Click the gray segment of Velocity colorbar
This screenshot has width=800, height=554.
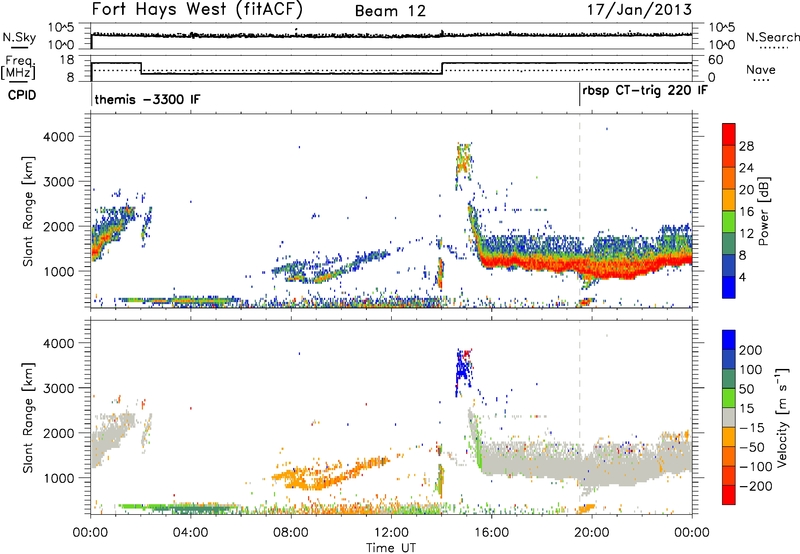(729, 417)
